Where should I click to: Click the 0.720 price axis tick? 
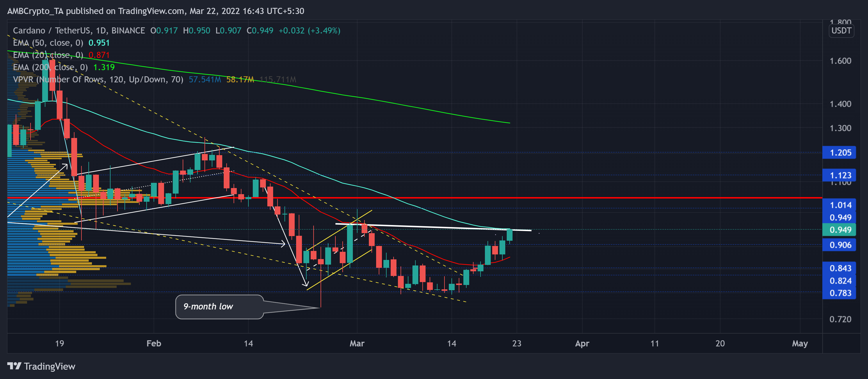(840, 319)
